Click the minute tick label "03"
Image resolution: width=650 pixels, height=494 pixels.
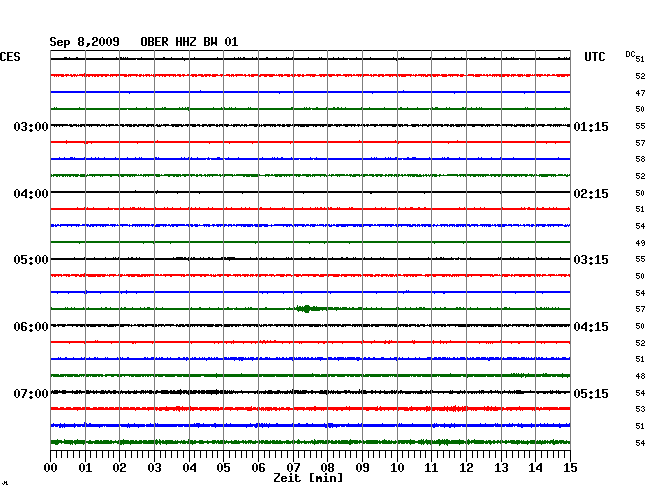(154, 468)
